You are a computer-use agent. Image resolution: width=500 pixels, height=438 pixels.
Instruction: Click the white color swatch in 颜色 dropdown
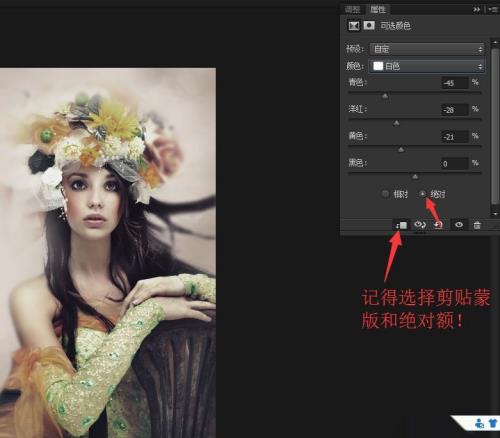click(x=378, y=66)
